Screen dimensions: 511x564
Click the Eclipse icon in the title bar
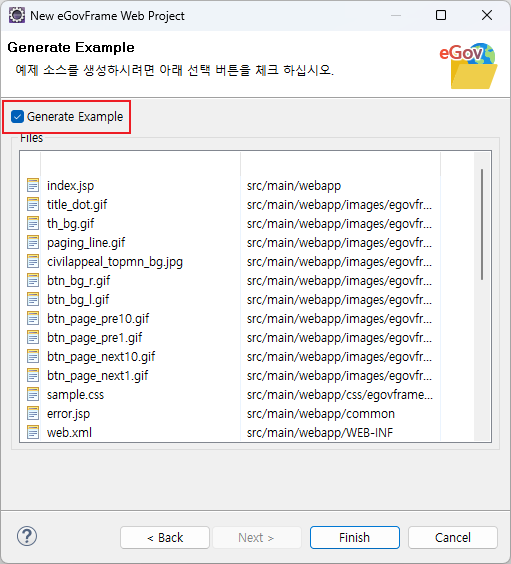[x=17, y=15]
